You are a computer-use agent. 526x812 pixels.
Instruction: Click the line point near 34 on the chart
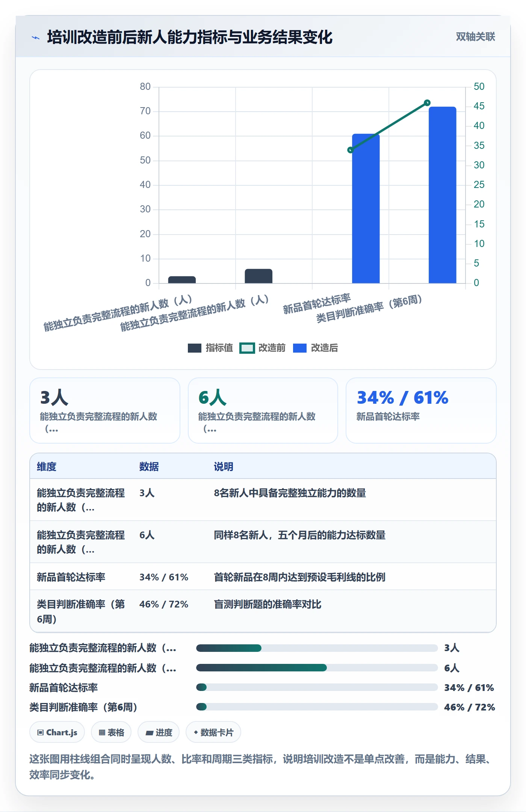point(351,150)
